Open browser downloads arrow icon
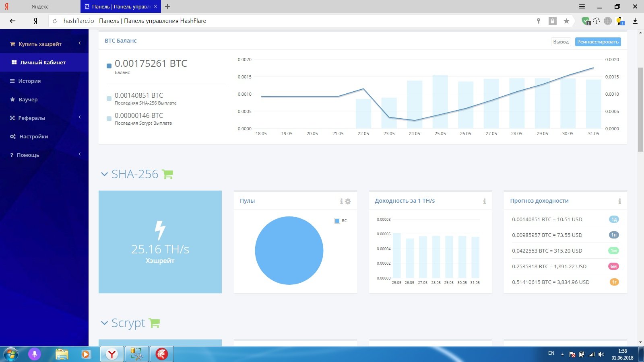This screenshot has width=644, height=362. tap(635, 21)
